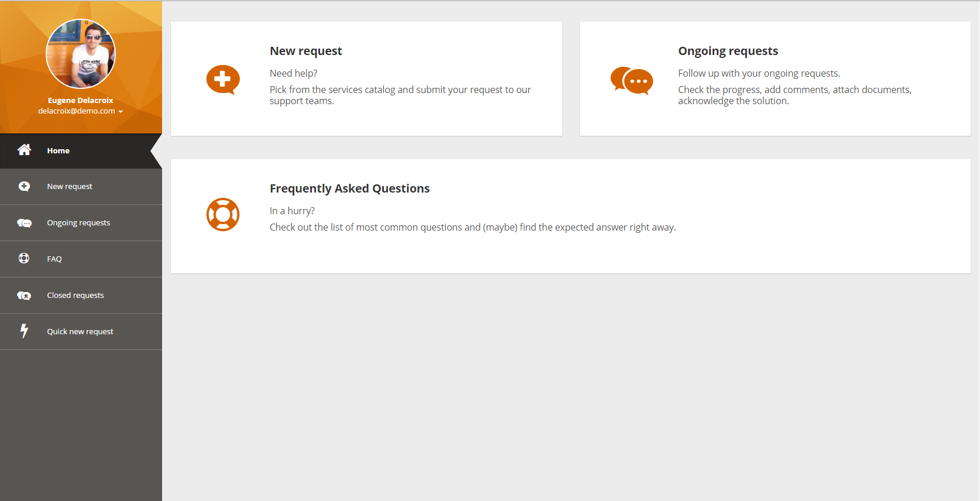This screenshot has width=980, height=501.
Task: Click the Closed requests sidebar icon
Action: (24, 296)
